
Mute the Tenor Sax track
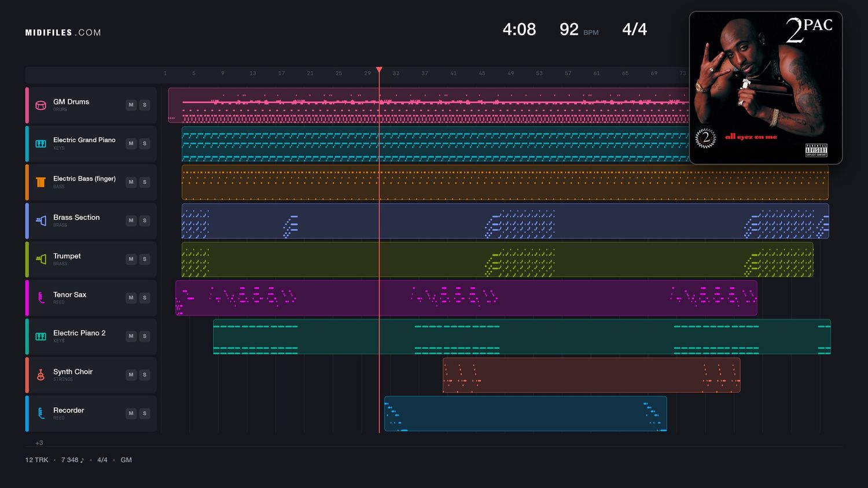click(131, 298)
